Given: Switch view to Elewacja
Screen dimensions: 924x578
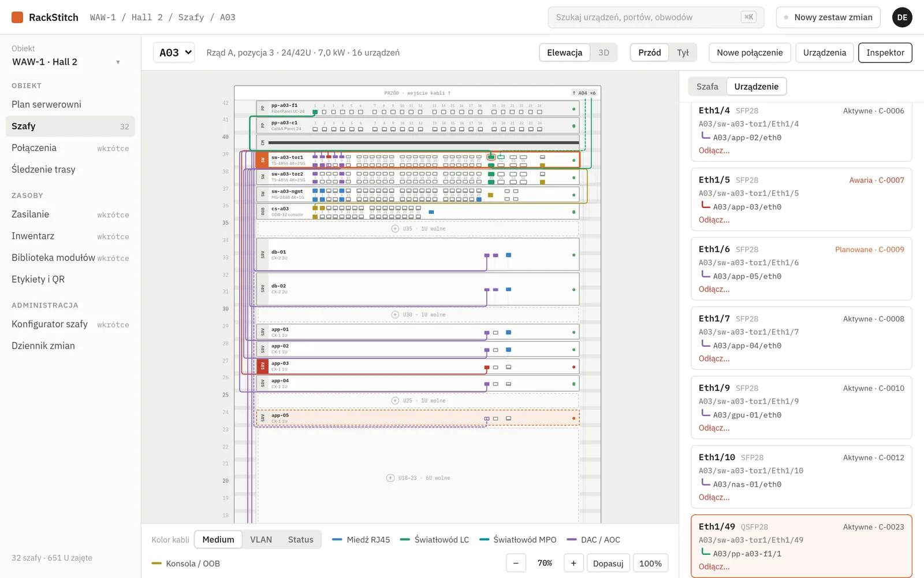Looking at the screenshot, I should [565, 53].
